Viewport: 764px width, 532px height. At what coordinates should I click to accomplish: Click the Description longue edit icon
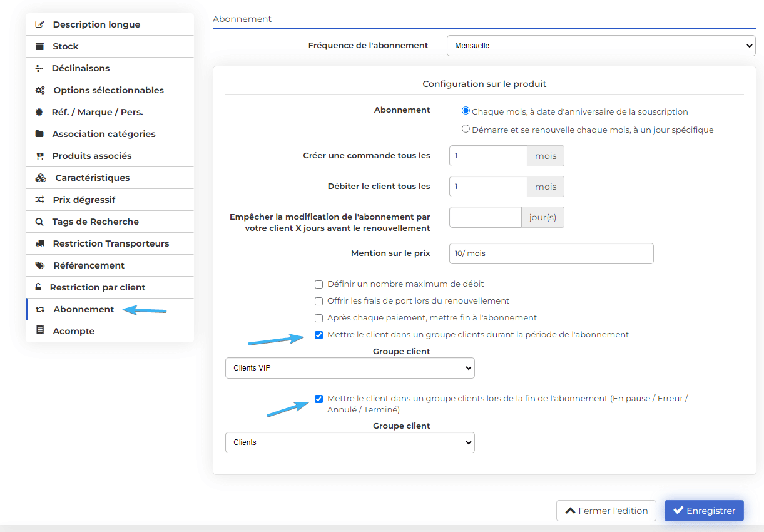click(x=40, y=24)
